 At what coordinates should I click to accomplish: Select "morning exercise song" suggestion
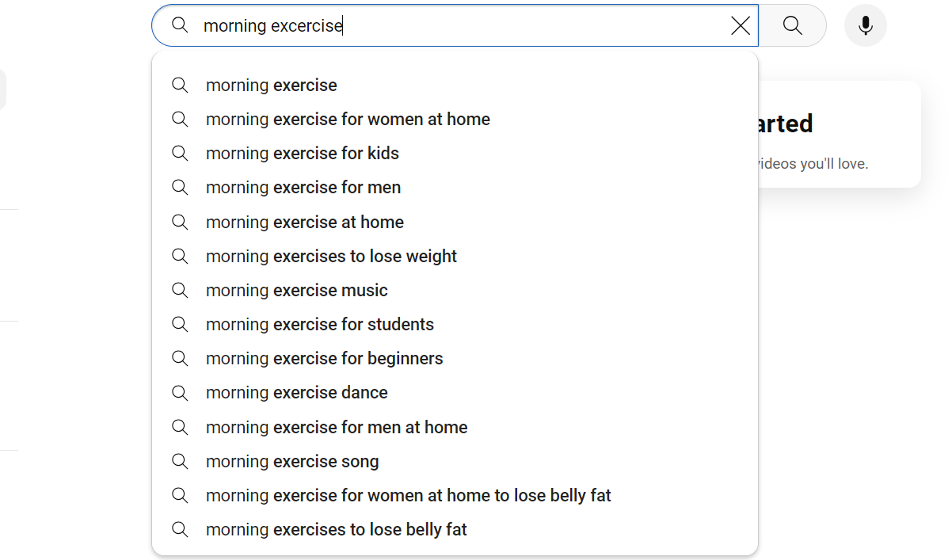(x=292, y=462)
